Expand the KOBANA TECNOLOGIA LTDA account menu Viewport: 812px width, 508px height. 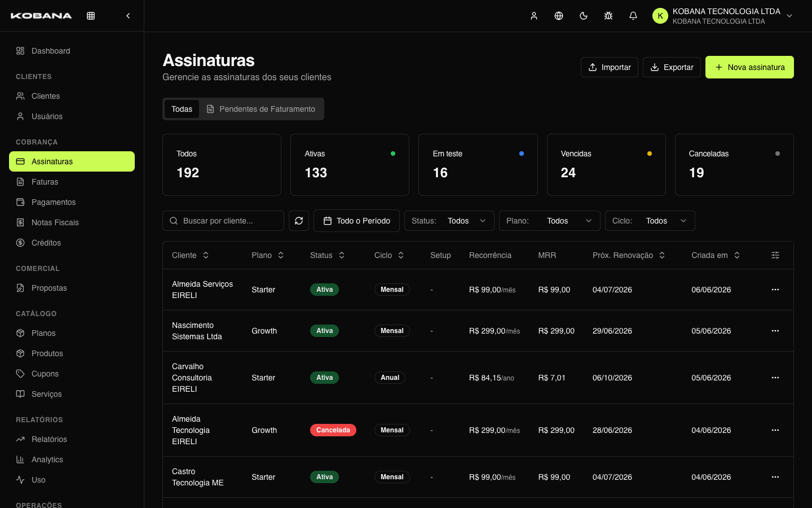[x=723, y=16]
